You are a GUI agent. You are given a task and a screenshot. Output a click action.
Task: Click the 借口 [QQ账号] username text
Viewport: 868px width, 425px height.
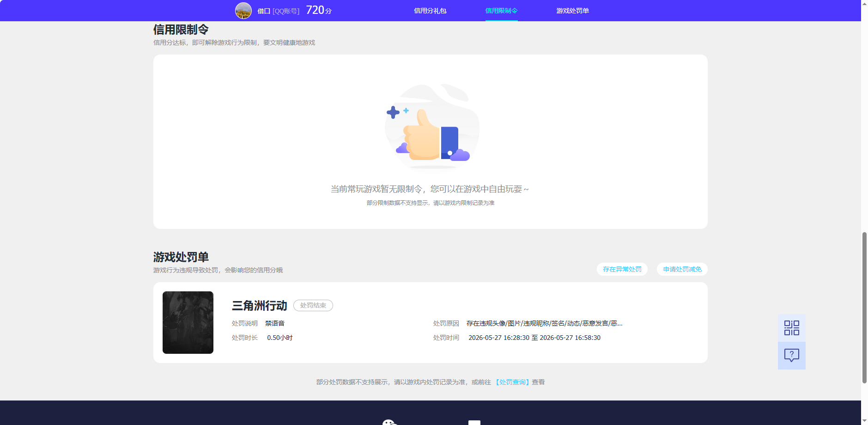[x=279, y=11]
